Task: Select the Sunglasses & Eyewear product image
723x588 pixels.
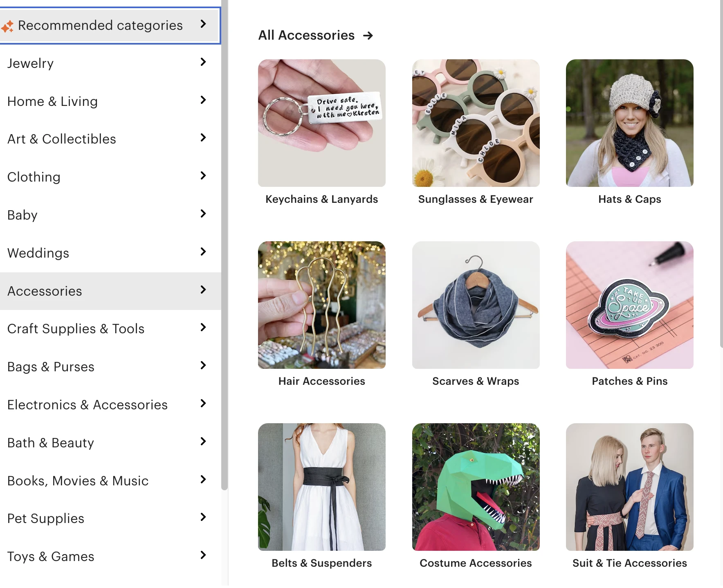Action: point(476,123)
